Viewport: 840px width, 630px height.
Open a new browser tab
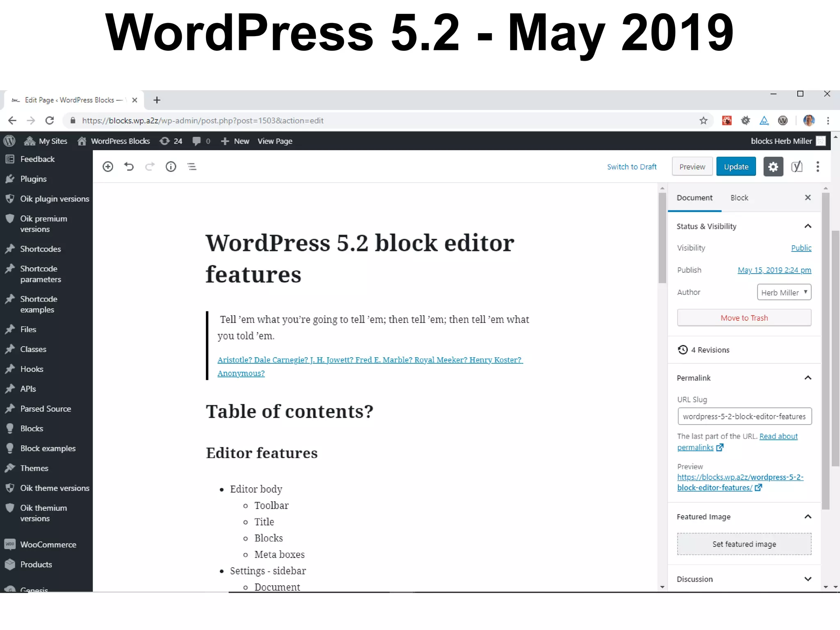point(157,100)
